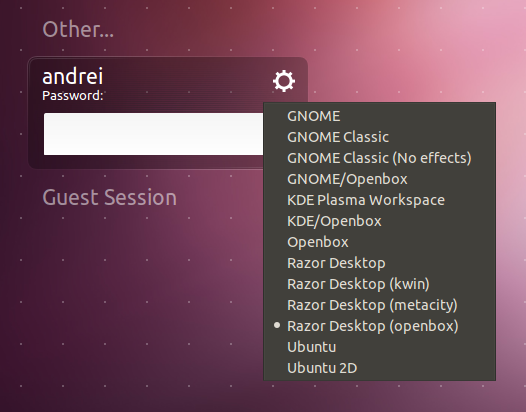Select Ubuntu 2D session
This screenshot has height=412, width=526.
380,368
